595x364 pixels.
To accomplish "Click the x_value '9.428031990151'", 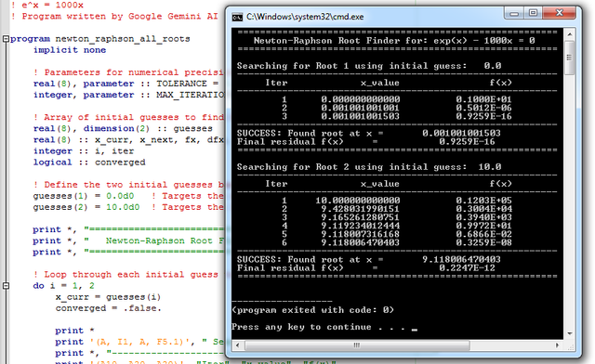I will click(x=360, y=209).
